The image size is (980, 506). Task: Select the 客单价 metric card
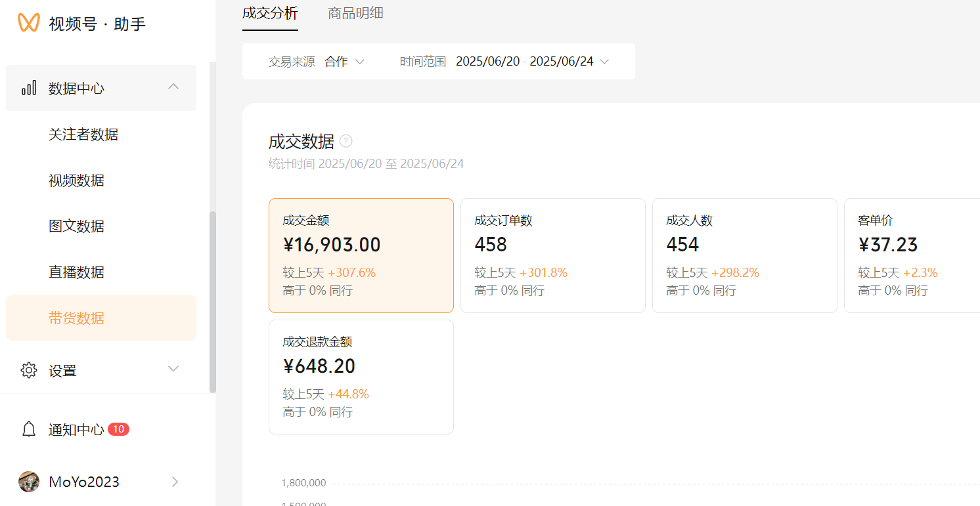point(912,255)
